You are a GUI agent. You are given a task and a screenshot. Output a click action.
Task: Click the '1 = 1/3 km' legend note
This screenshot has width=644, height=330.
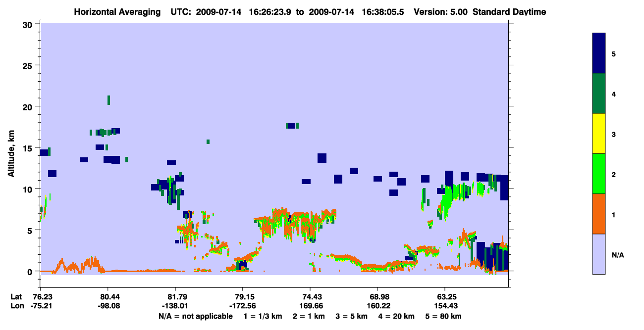pyautogui.click(x=263, y=316)
